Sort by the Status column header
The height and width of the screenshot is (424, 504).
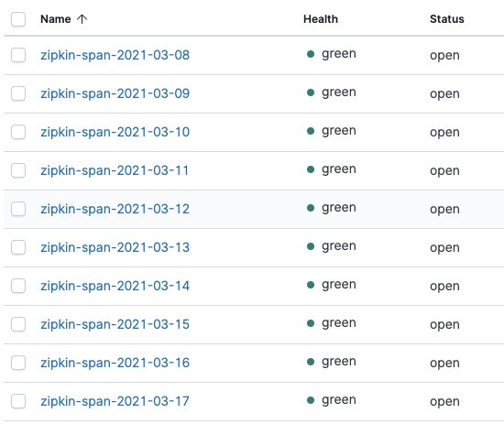point(447,19)
